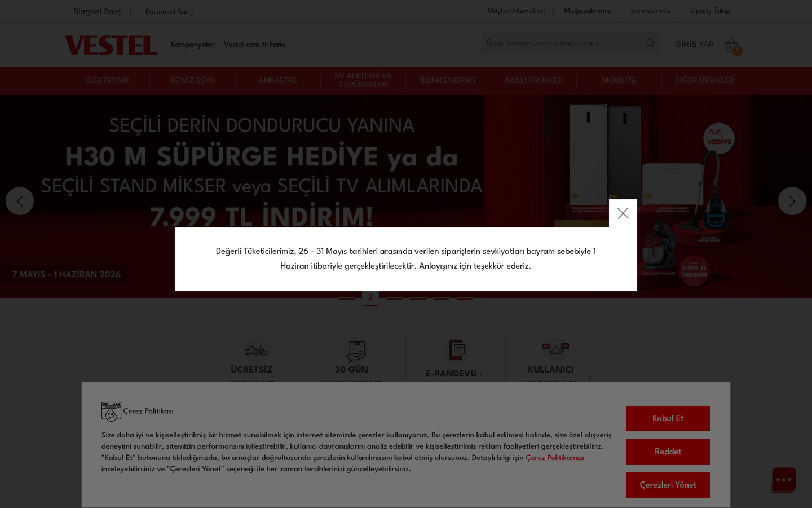812x508 pixels.
Task: Click the KULLANICI reviews label
Action: pyautogui.click(x=551, y=370)
